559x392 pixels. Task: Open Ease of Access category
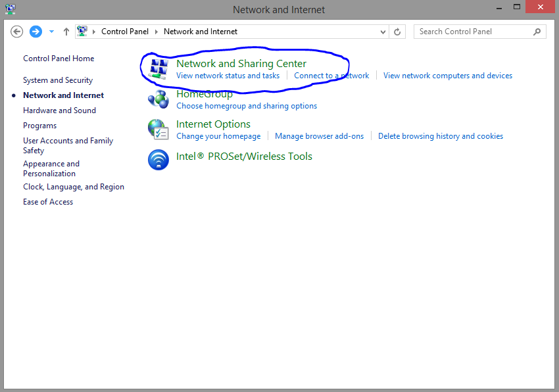click(48, 202)
